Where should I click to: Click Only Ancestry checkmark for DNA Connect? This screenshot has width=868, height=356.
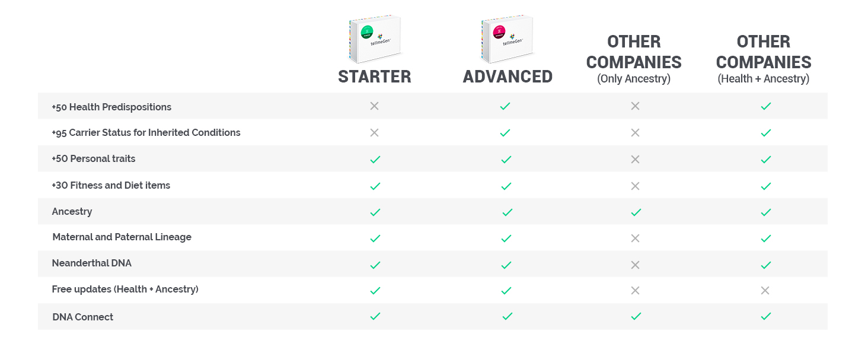(636, 316)
